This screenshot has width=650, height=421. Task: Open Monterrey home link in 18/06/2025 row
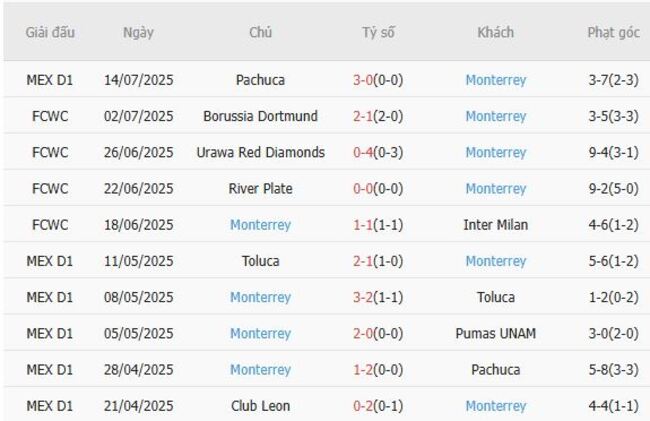[260, 225]
